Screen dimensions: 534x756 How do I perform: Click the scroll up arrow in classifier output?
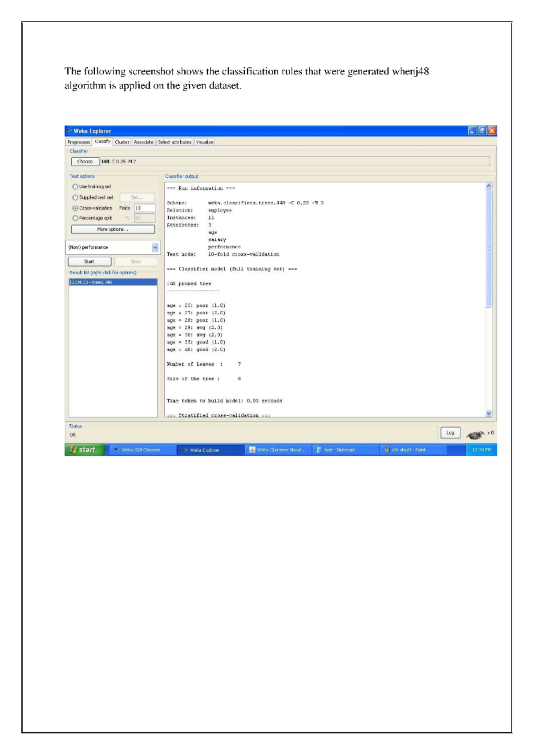489,186
